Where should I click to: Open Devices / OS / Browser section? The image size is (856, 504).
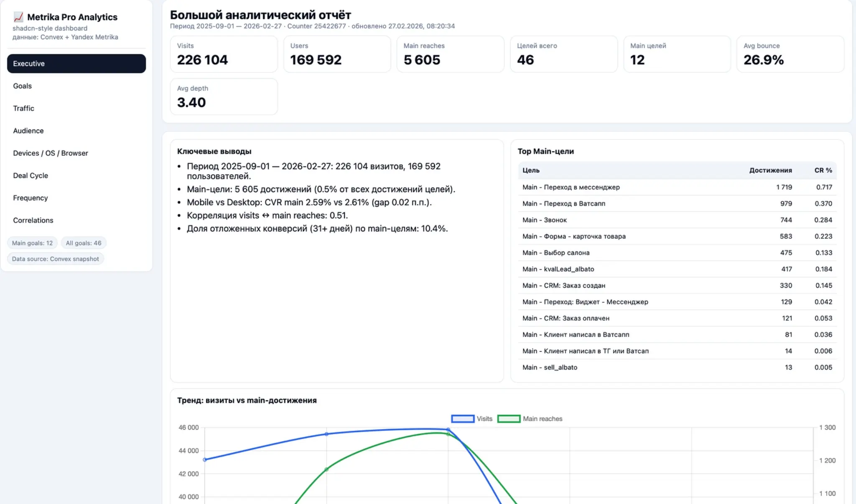(x=76, y=153)
